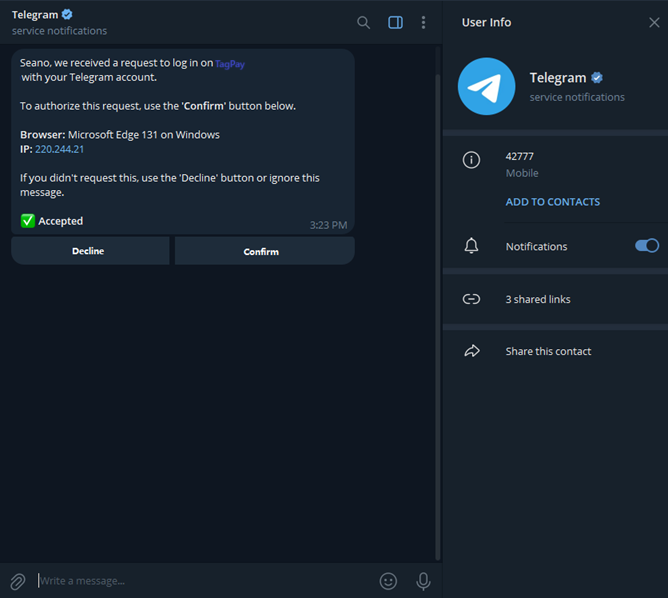Open 3 shared links entry

(538, 299)
